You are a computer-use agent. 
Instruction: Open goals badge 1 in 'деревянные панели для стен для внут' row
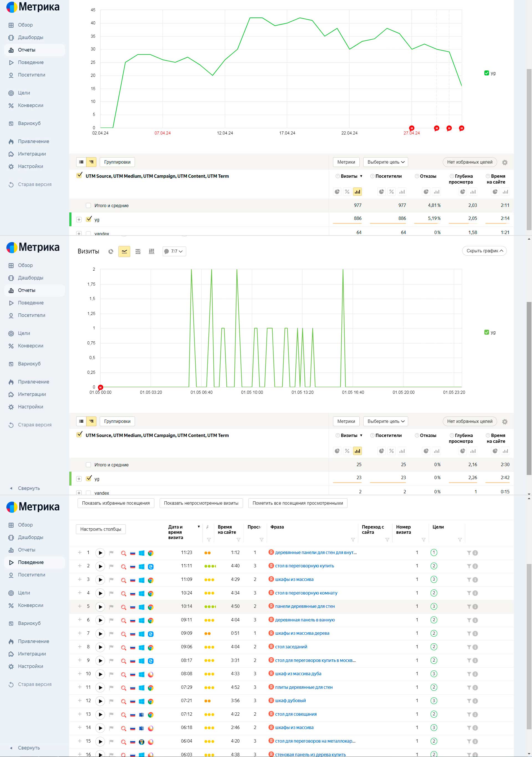[434, 553]
